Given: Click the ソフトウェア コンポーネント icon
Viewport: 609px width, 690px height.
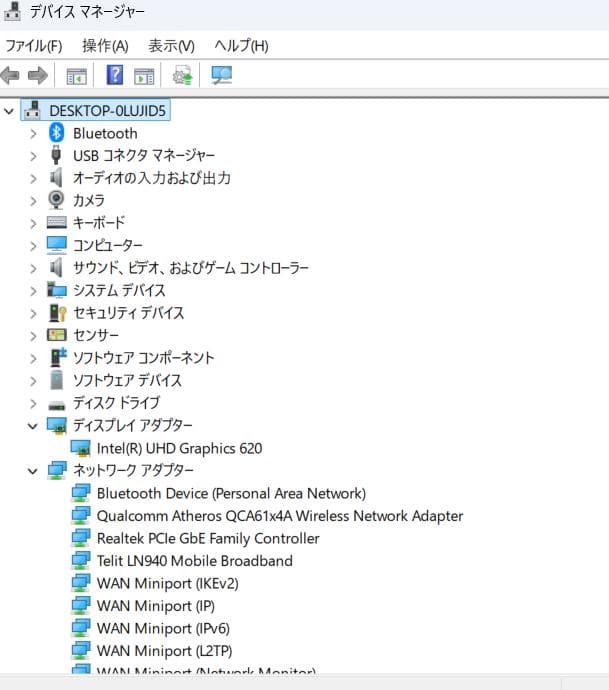Looking at the screenshot, I should point(57,357).
